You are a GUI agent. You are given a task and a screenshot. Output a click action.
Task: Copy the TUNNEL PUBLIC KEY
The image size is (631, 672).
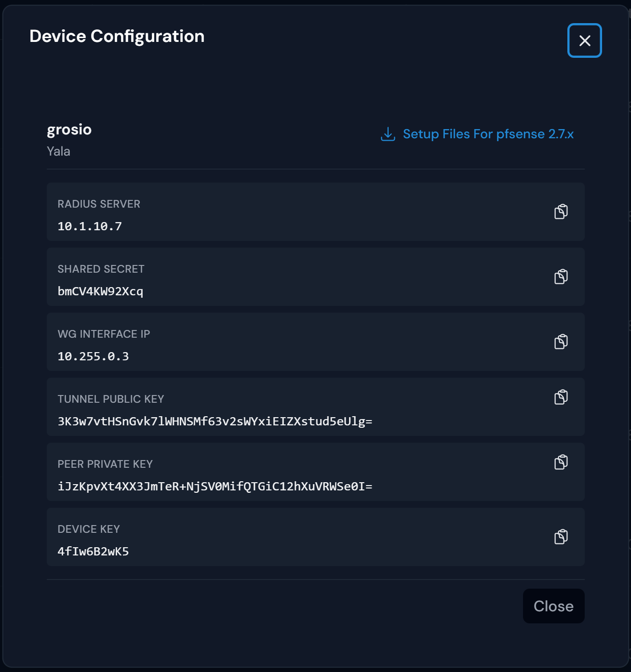tap(562, 397)
